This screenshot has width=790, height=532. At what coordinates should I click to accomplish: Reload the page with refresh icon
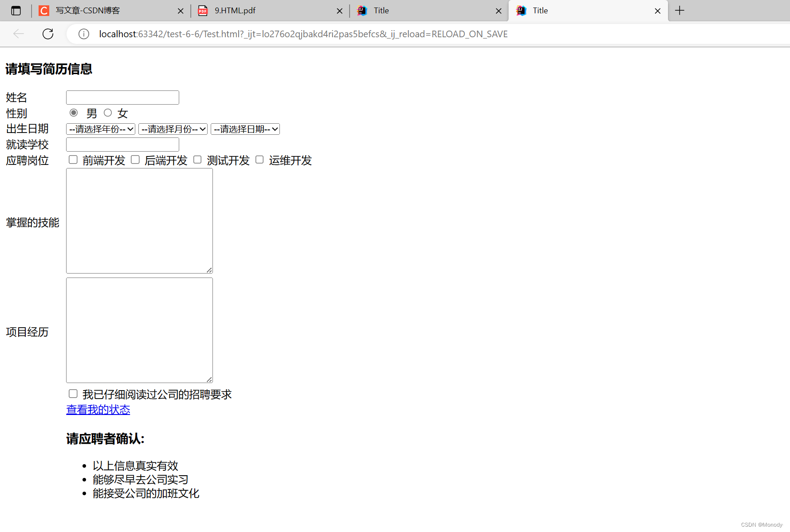[x=48, y=34]
